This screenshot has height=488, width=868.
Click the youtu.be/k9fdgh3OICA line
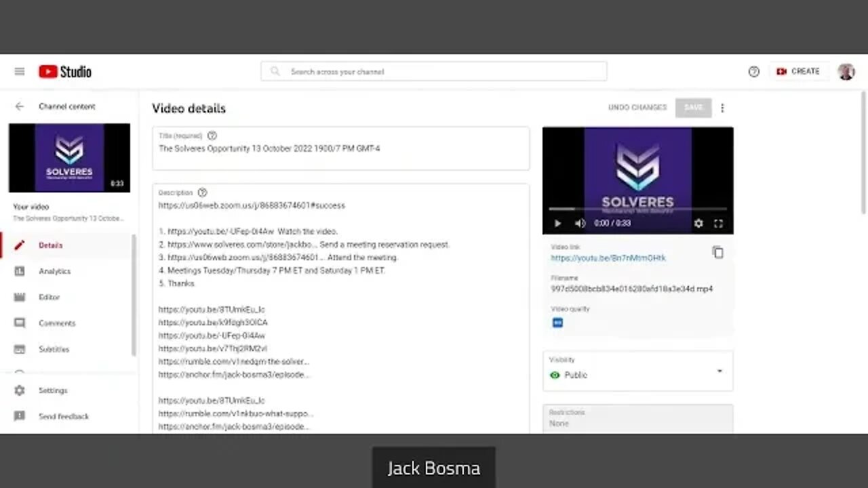click(213, 323)
